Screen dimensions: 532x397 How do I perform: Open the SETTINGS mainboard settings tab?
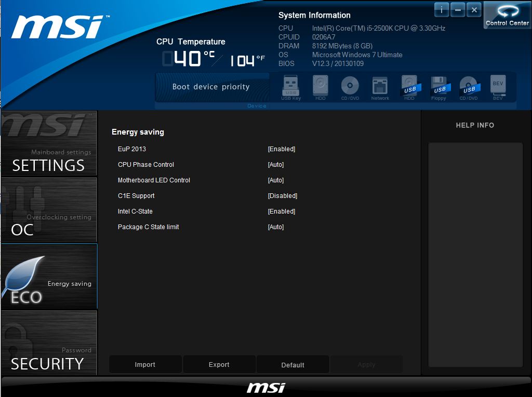click(49, 143)
